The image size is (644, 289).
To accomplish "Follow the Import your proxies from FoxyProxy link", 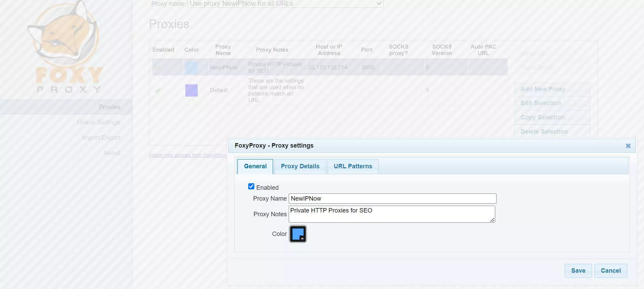I will (x=187, y=155).
